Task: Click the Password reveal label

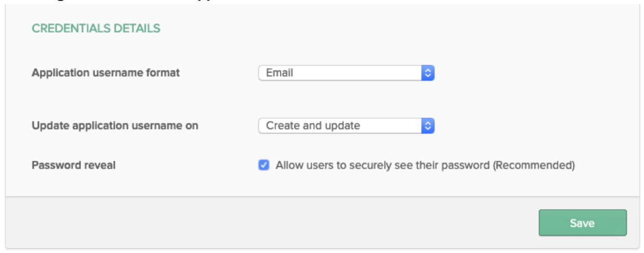Action: point(74,165)
